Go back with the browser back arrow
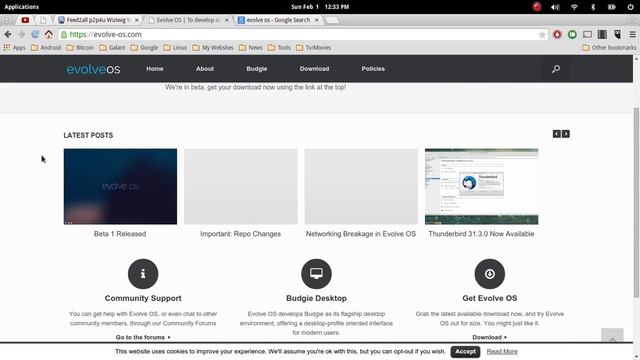The height and width of the screenshot is (360, 640). (8, 34)
